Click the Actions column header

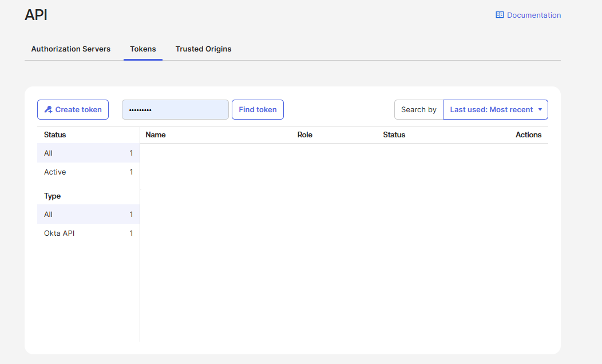click(x=528, y=135)
